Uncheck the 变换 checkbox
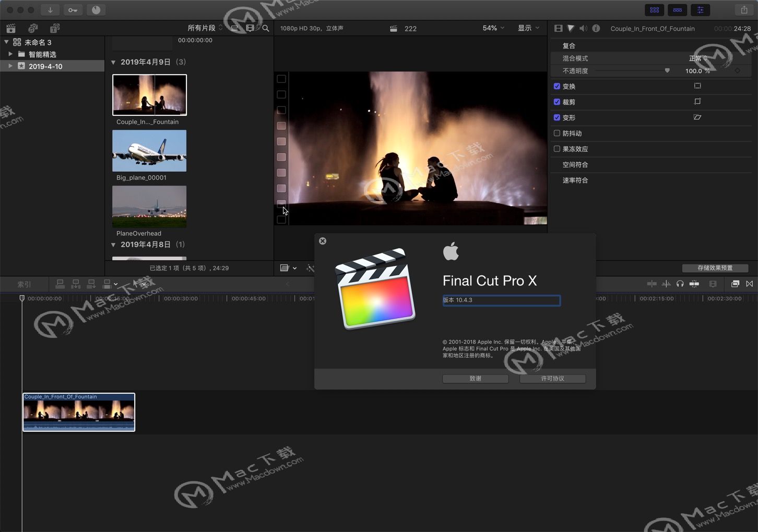This screenshot has width=758, height=532. click(x=557, y=86)
